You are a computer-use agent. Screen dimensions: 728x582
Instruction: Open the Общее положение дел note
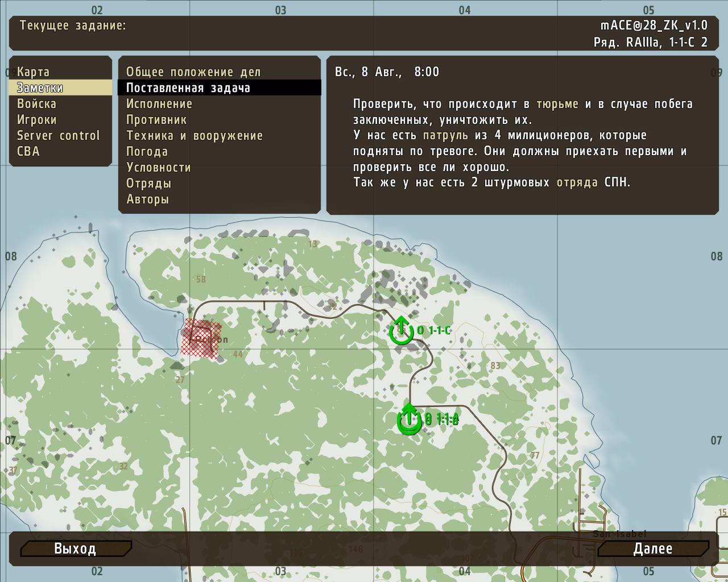pyautogui.click(x=193, y=72)
